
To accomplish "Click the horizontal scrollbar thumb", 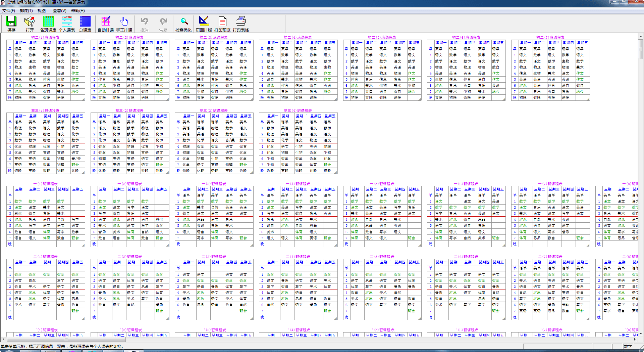I will (66, 339).
